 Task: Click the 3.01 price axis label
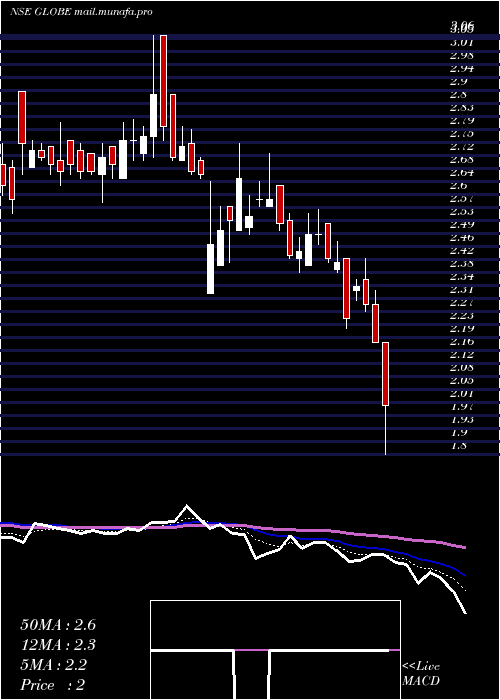[x=462, y=42]
